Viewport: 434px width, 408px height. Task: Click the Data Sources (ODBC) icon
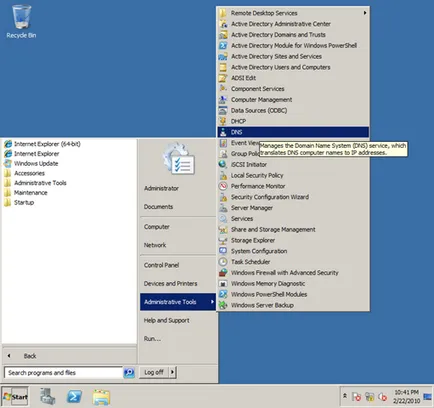223,110
